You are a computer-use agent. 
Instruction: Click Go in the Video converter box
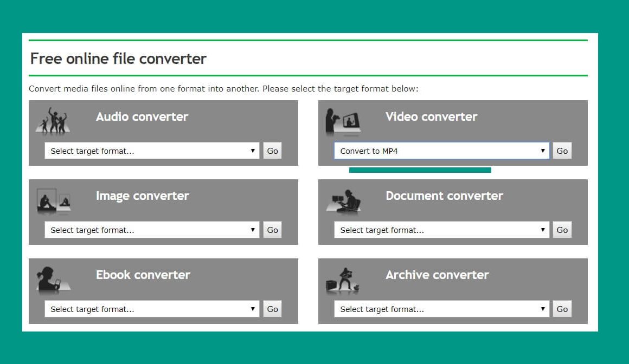click(x=562, y=151)
